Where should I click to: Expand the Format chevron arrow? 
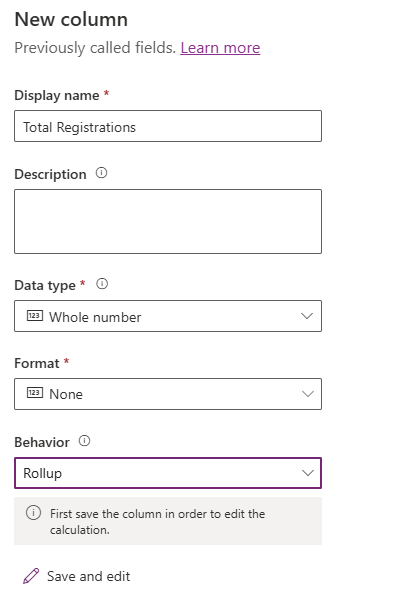pos(307,394)
